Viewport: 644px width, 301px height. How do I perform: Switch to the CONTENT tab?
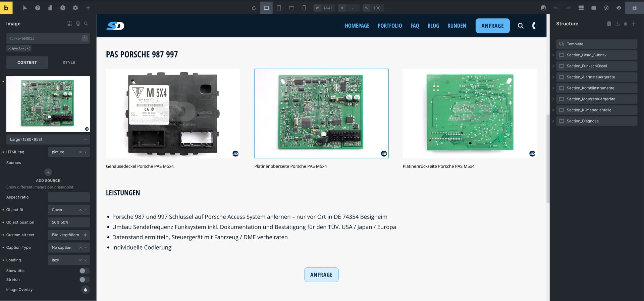tap(27, 62)
